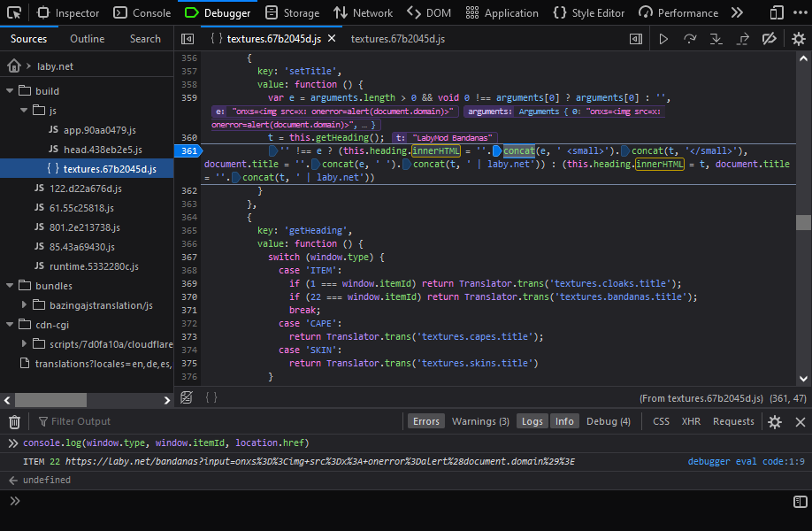Open the debugger eval code:1:9 link

point(746,461)
